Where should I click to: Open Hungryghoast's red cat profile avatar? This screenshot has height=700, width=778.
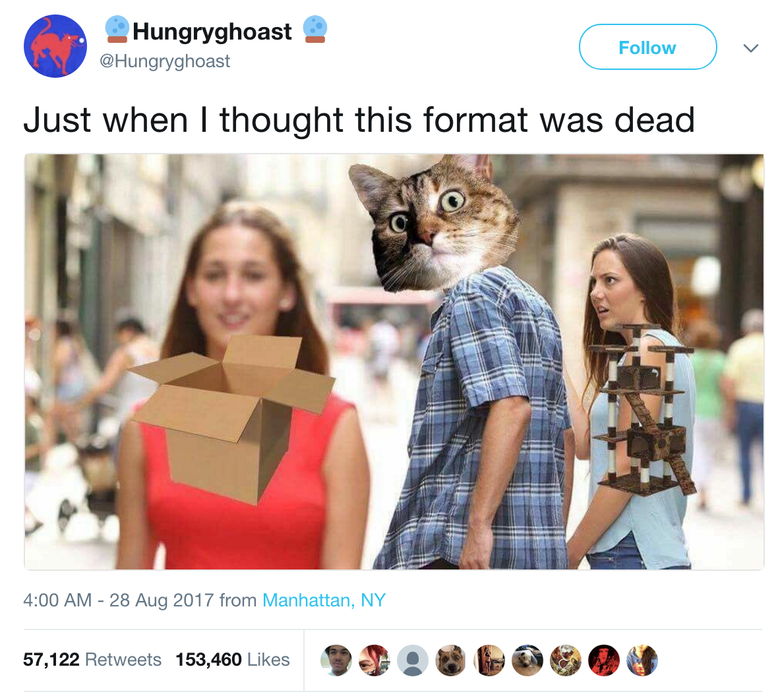click(x=55, y=46)
